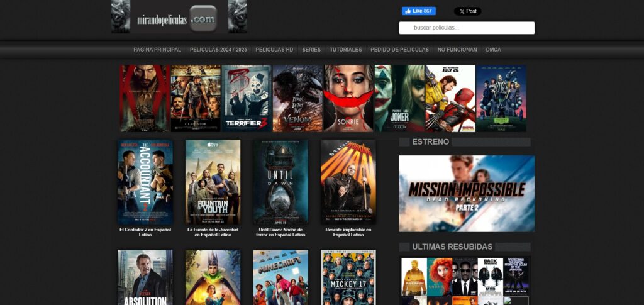Click 'Rescate implacable en Español Latino' link

click(x=348, y=232)
